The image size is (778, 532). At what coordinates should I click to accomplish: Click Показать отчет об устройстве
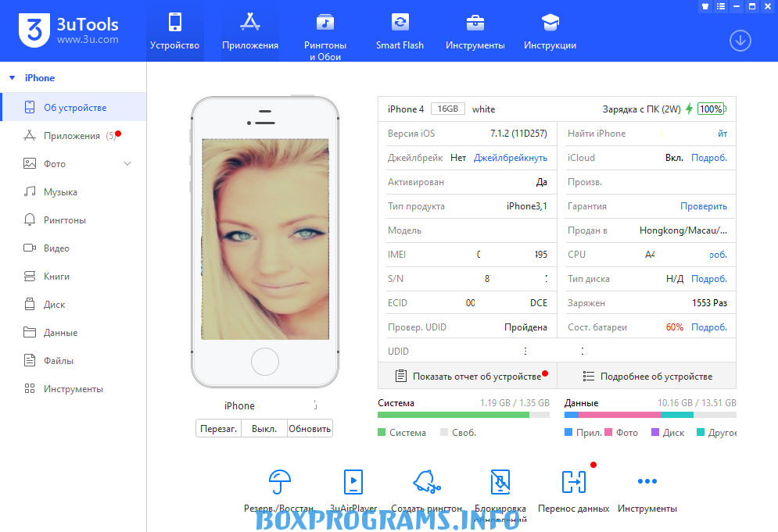pyautogui.click(x=468, y=377)
